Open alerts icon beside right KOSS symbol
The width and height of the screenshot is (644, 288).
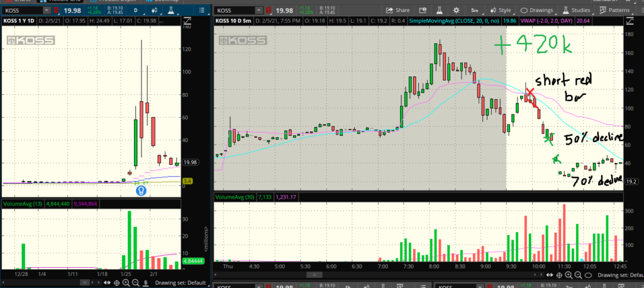(x=269, y=10)
